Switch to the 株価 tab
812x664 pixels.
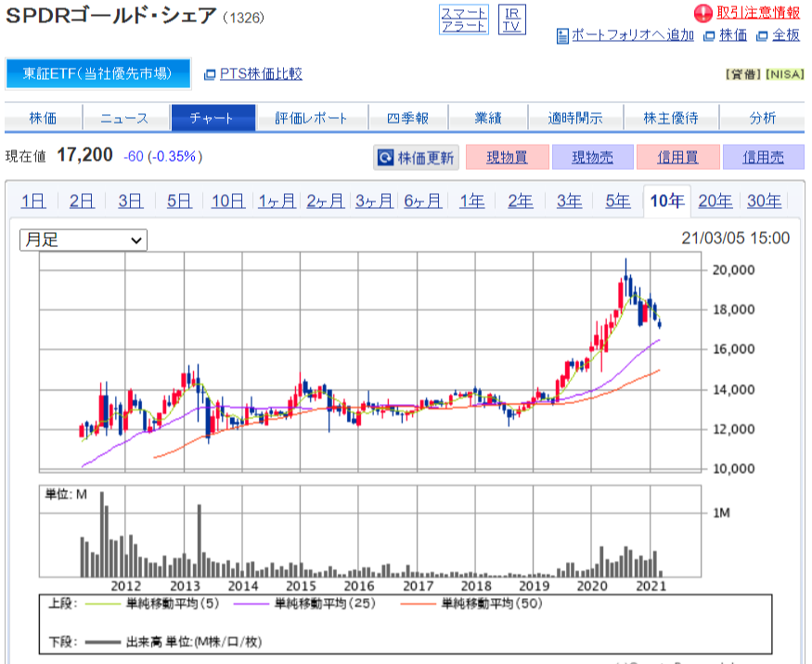(43, 118)
